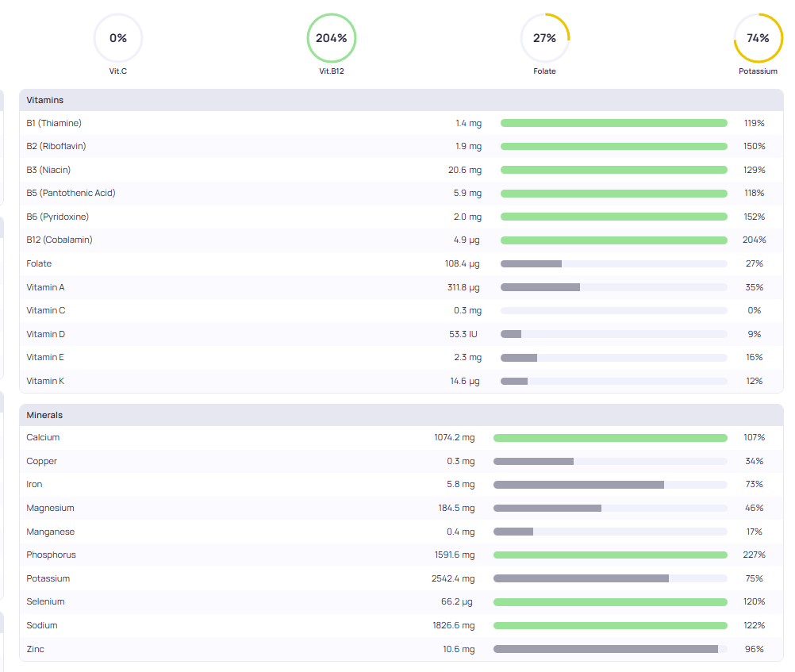Image resolution: width=795 pixels, height=672 pixels.
Task: Click the Folate 27% ring indicator
Action: click(x=544, y=37)
